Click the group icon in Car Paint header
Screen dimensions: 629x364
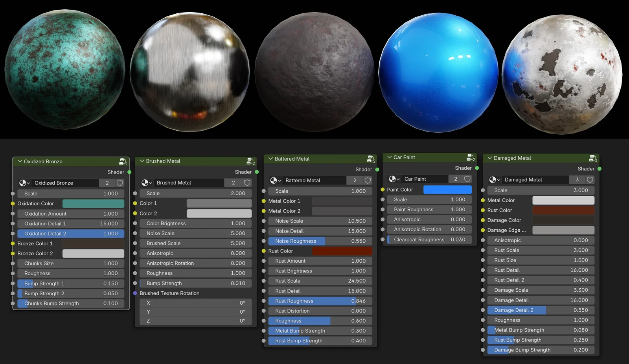point(470,157)
